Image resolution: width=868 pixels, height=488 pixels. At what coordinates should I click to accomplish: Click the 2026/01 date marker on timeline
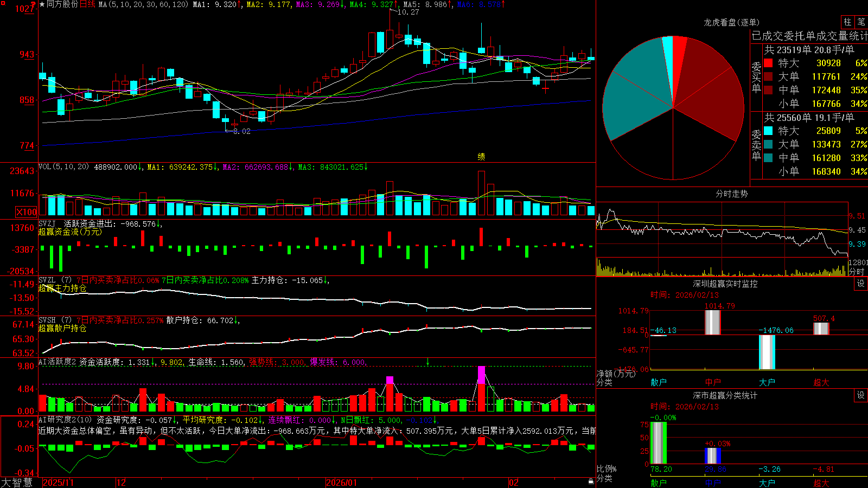(342, 483)
